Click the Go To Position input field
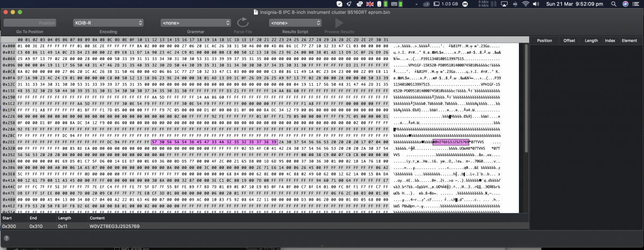This screenshot has width=644, height=250. pyautogui.click(x=30, y=23)
